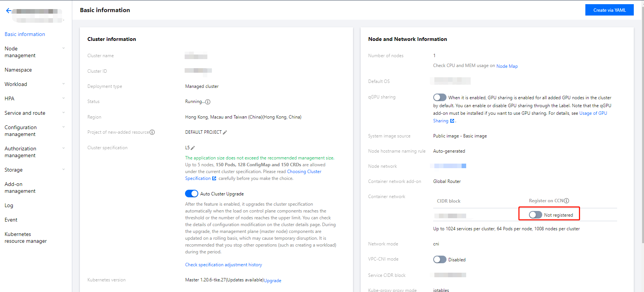The width and height of the screenshot is (644, 292).
Task: Enable the qGPU sharing toggle
Action: click(x=440, y=97)
